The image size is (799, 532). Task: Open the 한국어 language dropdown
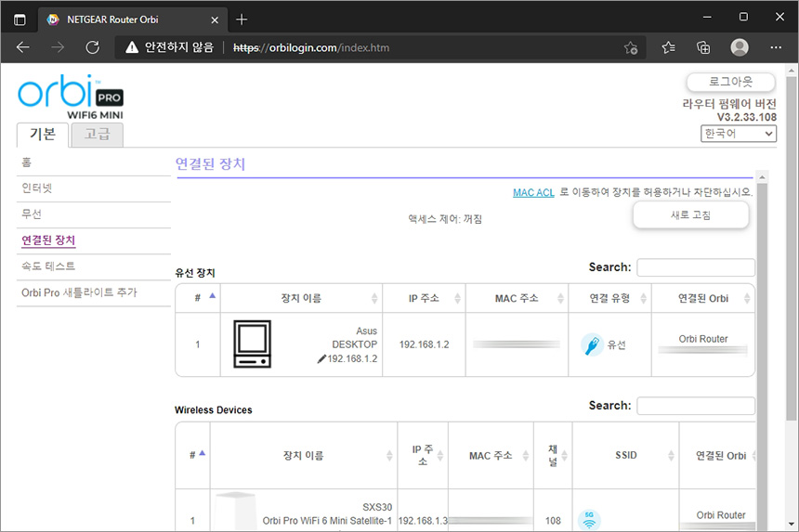[x=739, y=134]
